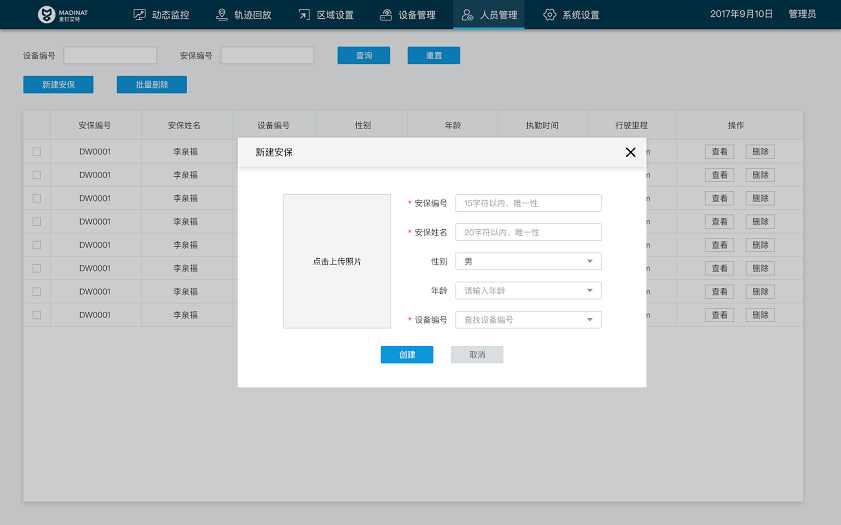Image resolution: width=841 pixels, height=525 pixels.
Task: Tick the checkbox in the first table row
Action: click(x=37, y=152)
